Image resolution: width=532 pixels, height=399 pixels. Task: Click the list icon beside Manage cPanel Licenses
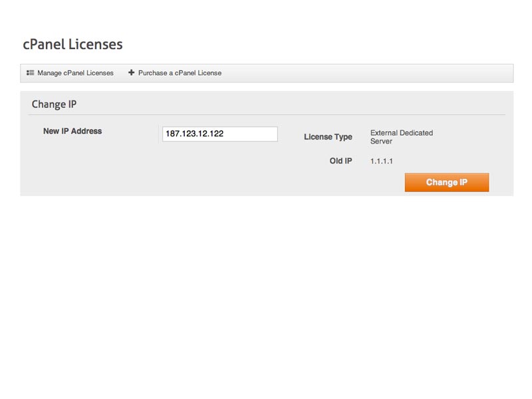point(30,72)
